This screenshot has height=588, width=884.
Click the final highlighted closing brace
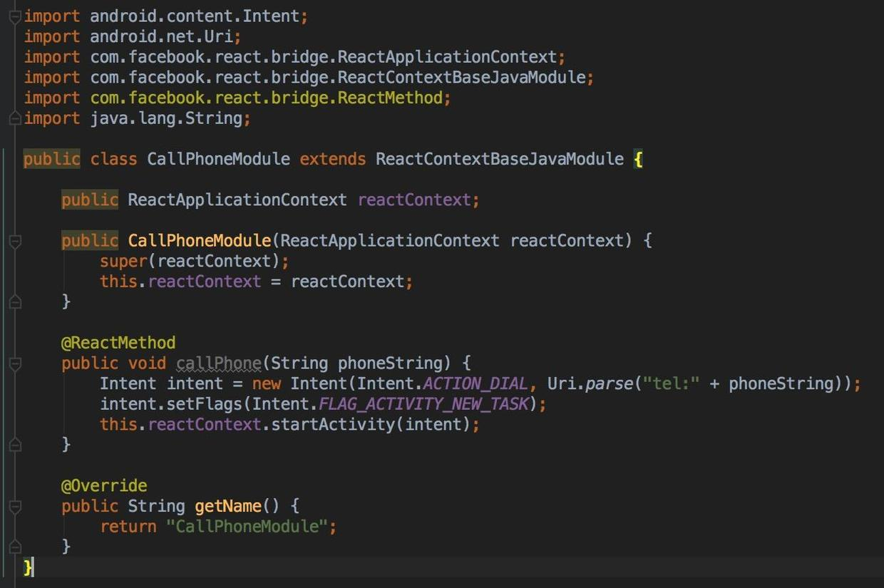[x=28, y=567]
